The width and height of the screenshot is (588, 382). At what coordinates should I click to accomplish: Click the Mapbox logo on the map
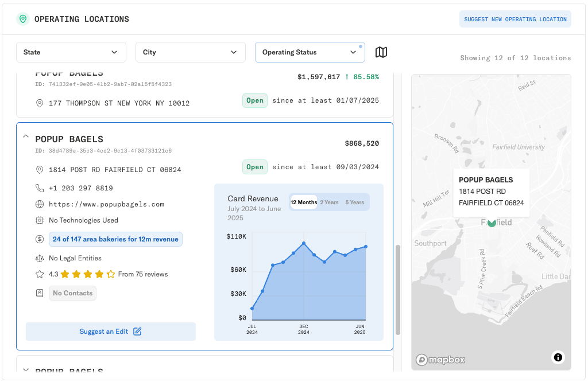(x=441, y=360)
